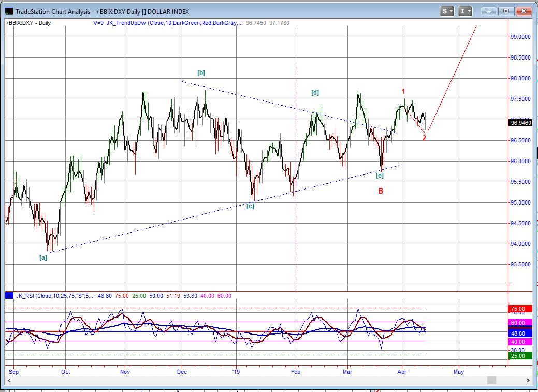This screenshot has height=392, width=538.
Task: Click the JK_RSI panel's blue icon
Action: tap(9, 296)
